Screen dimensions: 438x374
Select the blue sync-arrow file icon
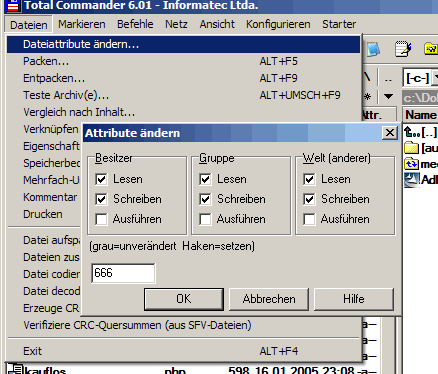tap(411, 164)
